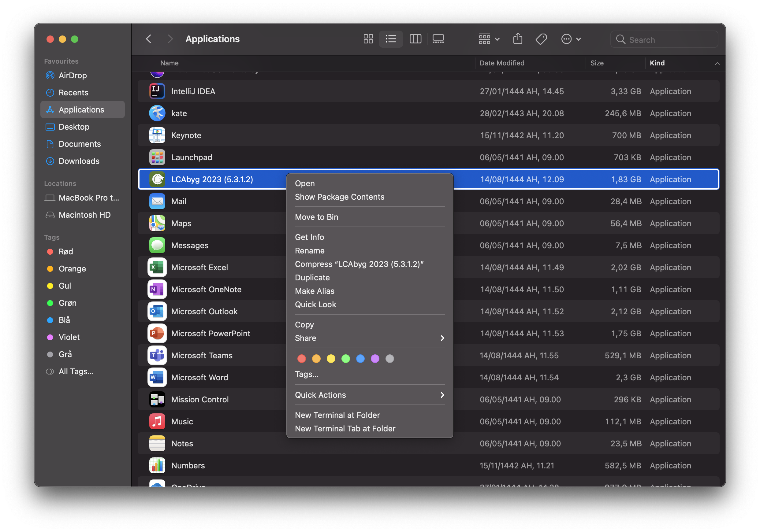The width and height of the screenshot is (760, 532).
Task: Choose Show Package Contents from context menu
Action: tap(339, 197)
